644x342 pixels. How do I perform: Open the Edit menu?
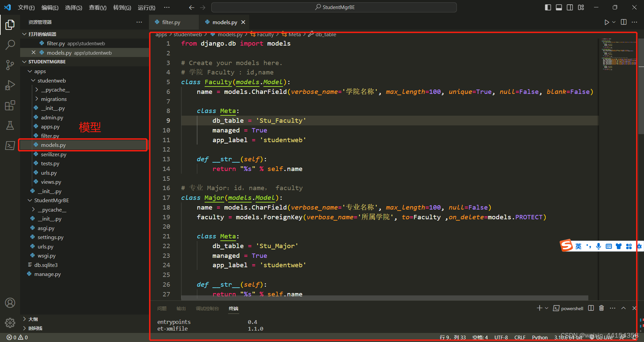tap(50, 7)
